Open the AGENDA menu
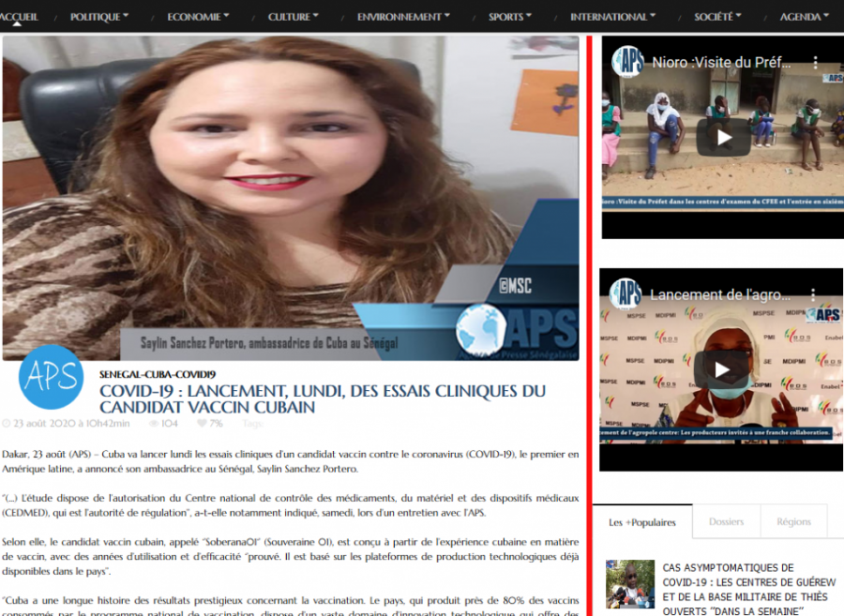Viewport: 844px width, 616px height. tap(805, 17)
